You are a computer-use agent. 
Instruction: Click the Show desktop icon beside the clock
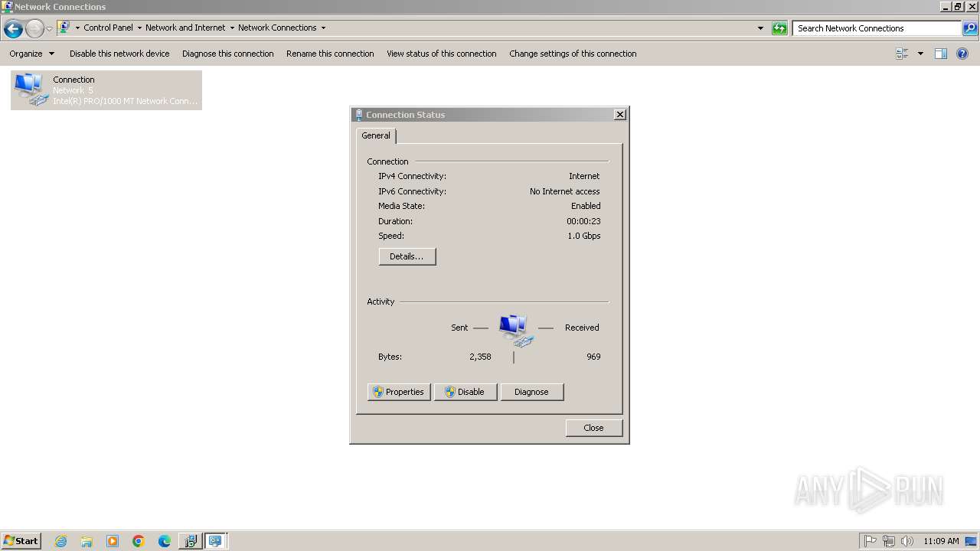click(972, 541)
